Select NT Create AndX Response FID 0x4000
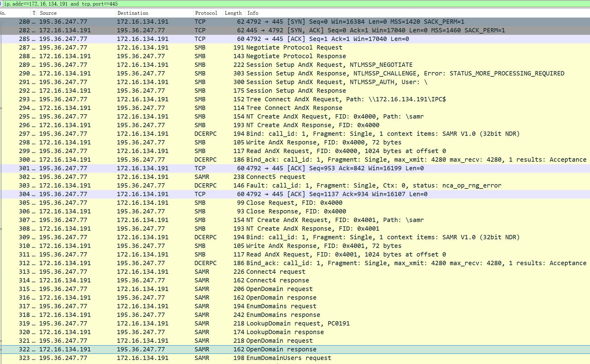 [295, 125]
